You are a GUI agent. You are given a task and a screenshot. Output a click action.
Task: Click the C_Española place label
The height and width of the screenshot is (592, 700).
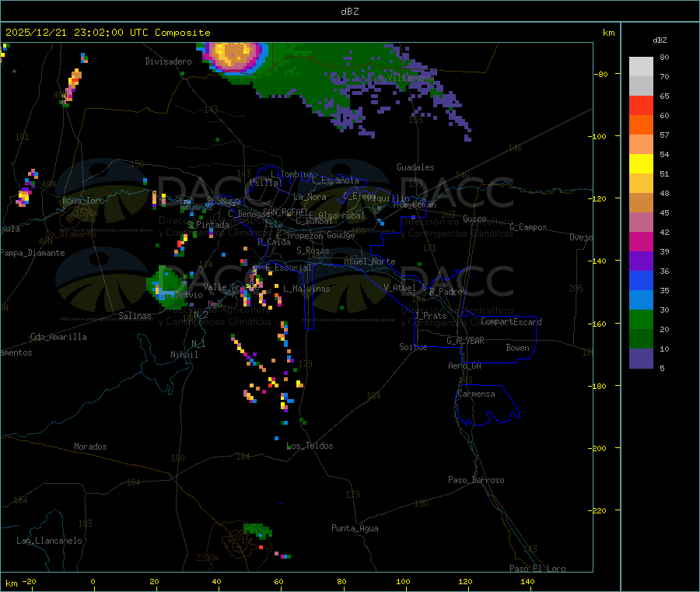(335, 180)
